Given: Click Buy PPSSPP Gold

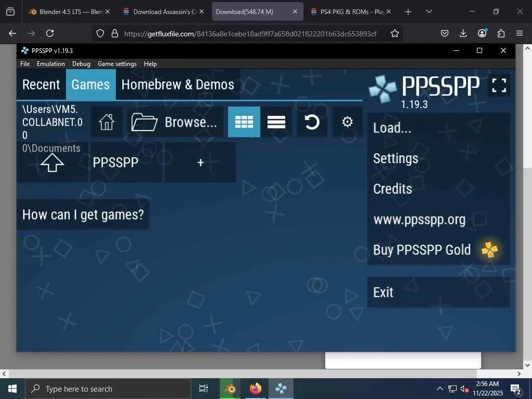Looking at the screenshot, I should click(438, 250).
